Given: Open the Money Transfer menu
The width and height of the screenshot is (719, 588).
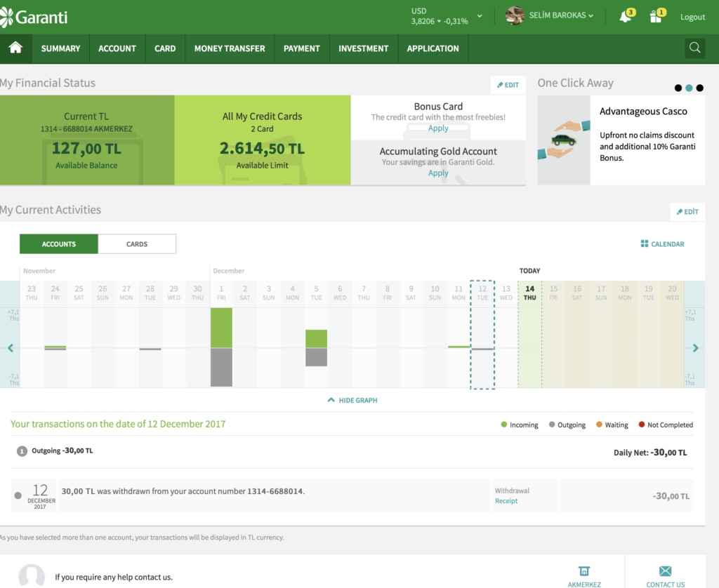Looking at the screenshot, I should 230,48.
